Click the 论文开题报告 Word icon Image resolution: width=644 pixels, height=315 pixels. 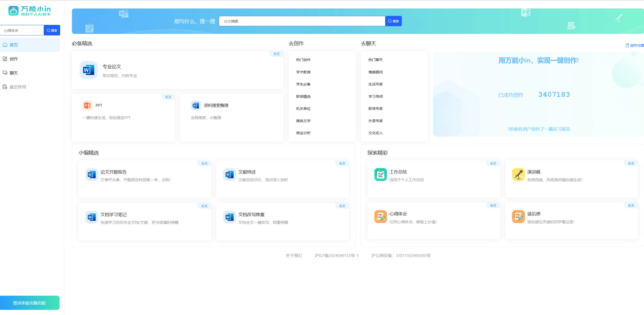[91, 174]
